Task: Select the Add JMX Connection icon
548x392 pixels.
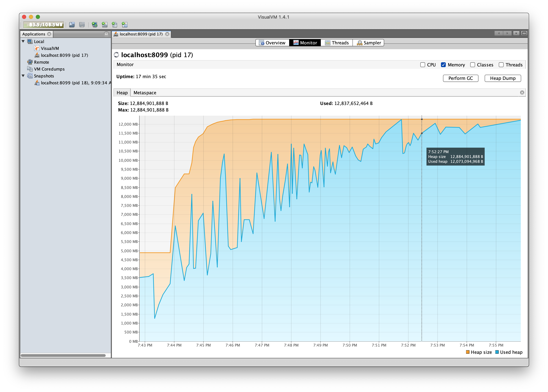Action: pyautogui.click(x=105, y=25)
